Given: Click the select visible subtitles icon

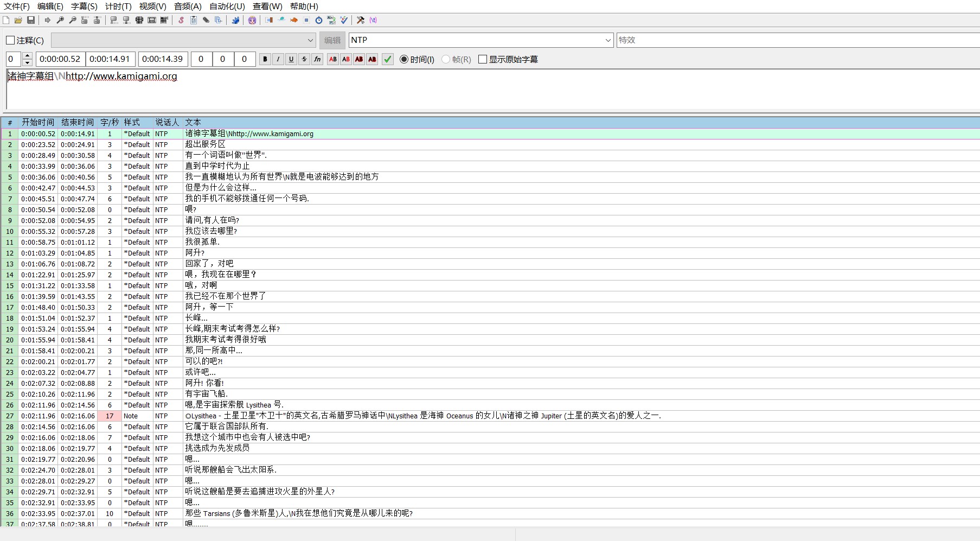Looking at the screenshot, I should [139, 20].
